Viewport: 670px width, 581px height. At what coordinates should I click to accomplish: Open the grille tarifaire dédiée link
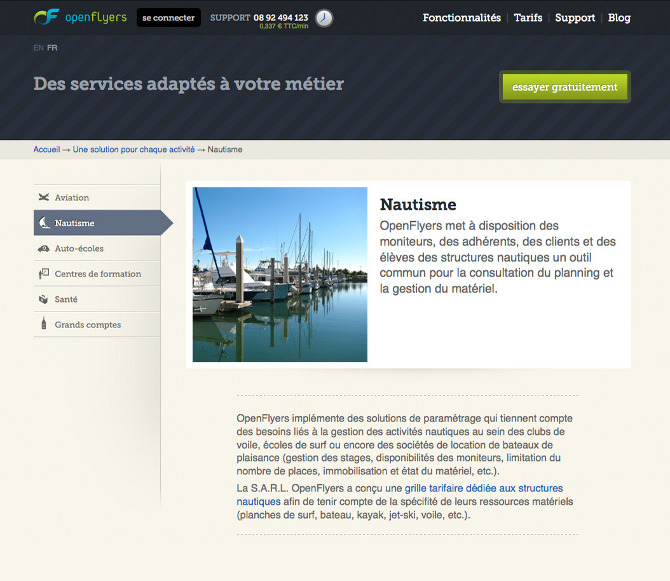pyautogui.click(x=400, y=495)
